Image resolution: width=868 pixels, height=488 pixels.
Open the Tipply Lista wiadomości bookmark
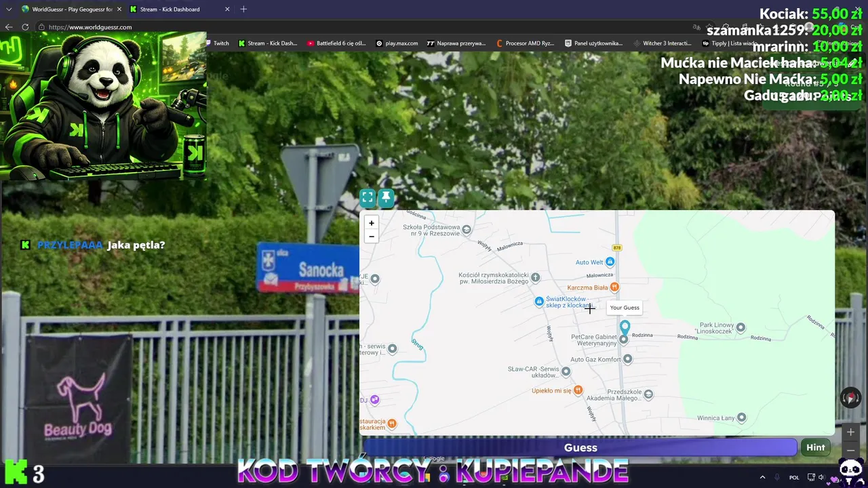pos(730,43)
